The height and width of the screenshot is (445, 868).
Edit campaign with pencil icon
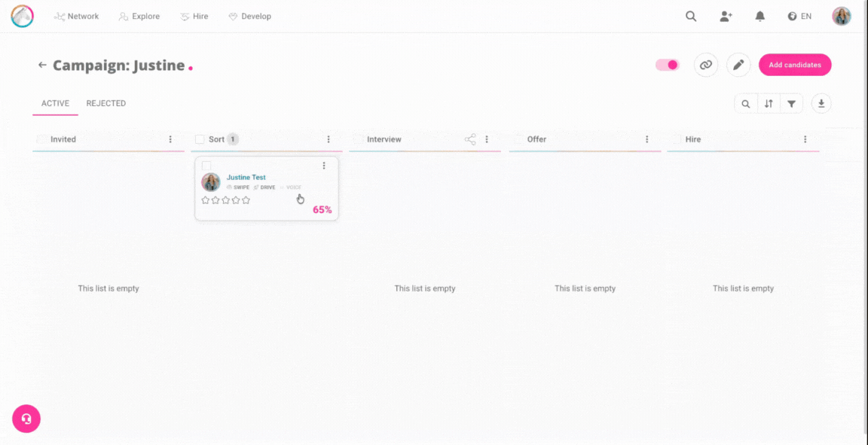(738, 66)
